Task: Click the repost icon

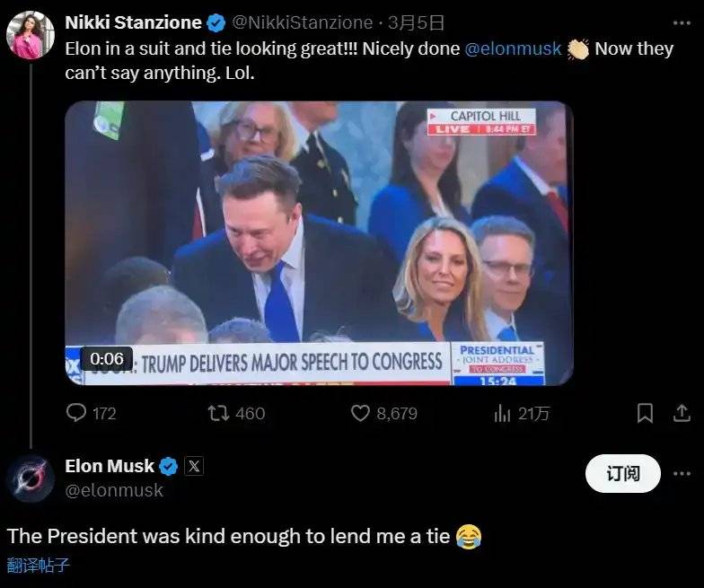Action: pyautogui.click(x=218, y=413)
